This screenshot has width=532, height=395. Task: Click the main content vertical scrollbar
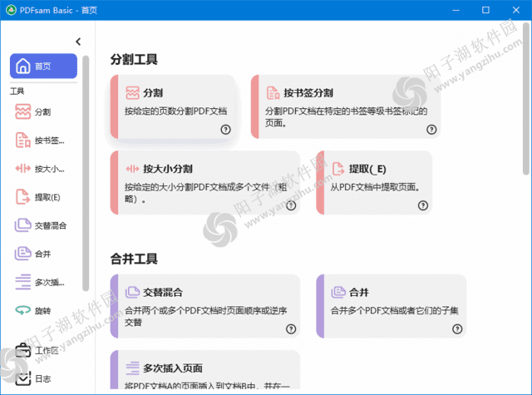pos(526,98)
